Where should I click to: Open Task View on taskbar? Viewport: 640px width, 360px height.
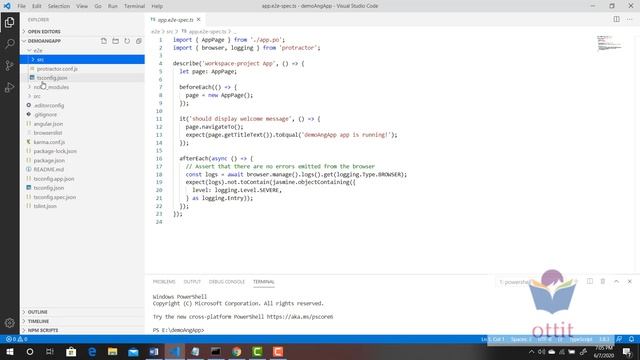click(x=50, y=351)
